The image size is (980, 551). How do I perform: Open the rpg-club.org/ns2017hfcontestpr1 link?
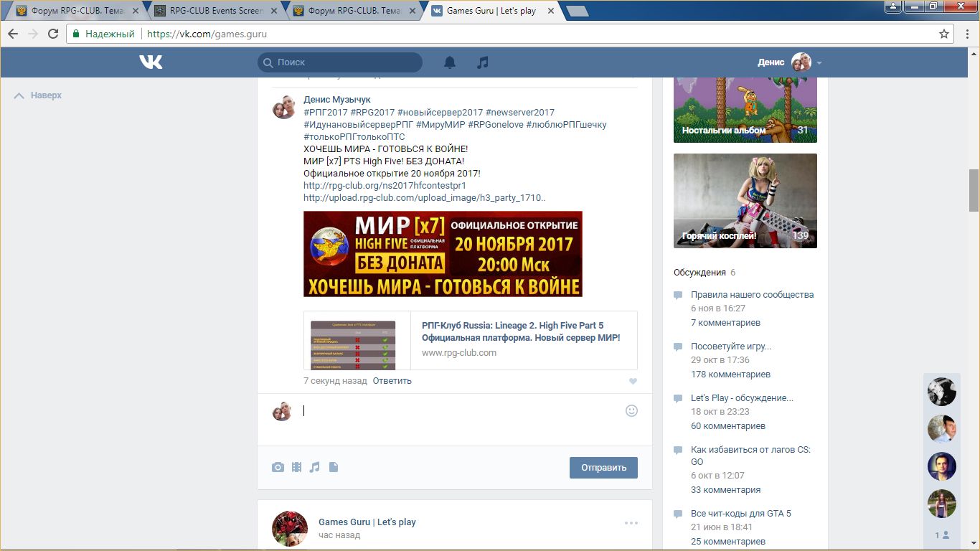coord(385,185)
